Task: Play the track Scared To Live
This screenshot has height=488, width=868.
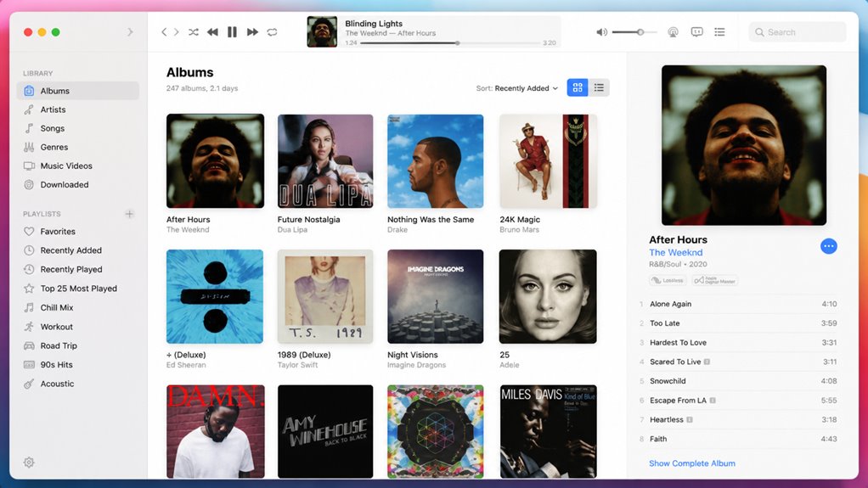Action: click(x=738, y=362)
